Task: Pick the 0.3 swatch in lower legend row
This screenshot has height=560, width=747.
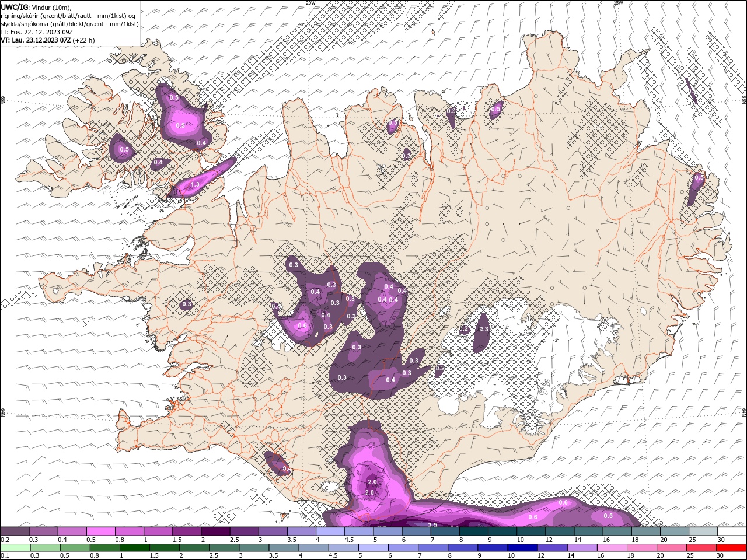Action: (x=45, y=548)
